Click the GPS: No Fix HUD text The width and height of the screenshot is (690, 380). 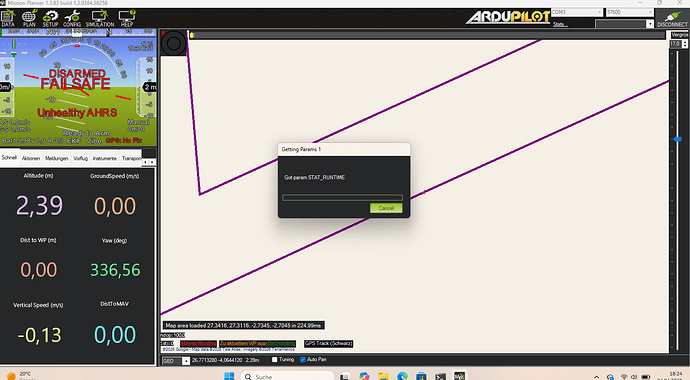(x=124, y=141)
